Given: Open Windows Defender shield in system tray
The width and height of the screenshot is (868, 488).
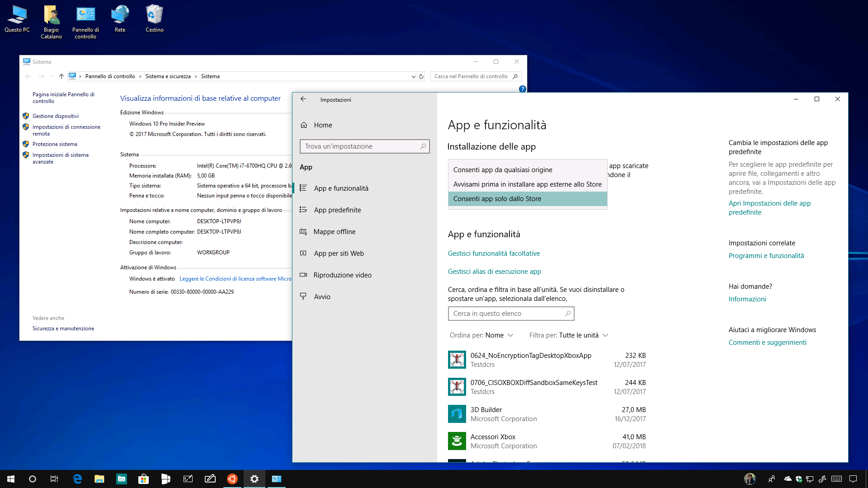Looking at the screenshot, I should (x=799, y=479).
